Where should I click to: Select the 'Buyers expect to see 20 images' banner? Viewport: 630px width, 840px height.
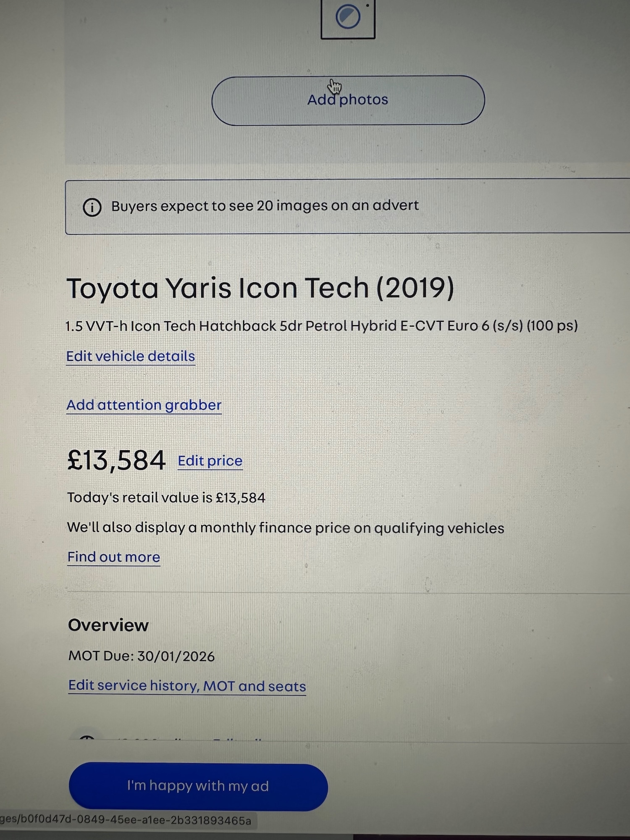pos(348,206)
